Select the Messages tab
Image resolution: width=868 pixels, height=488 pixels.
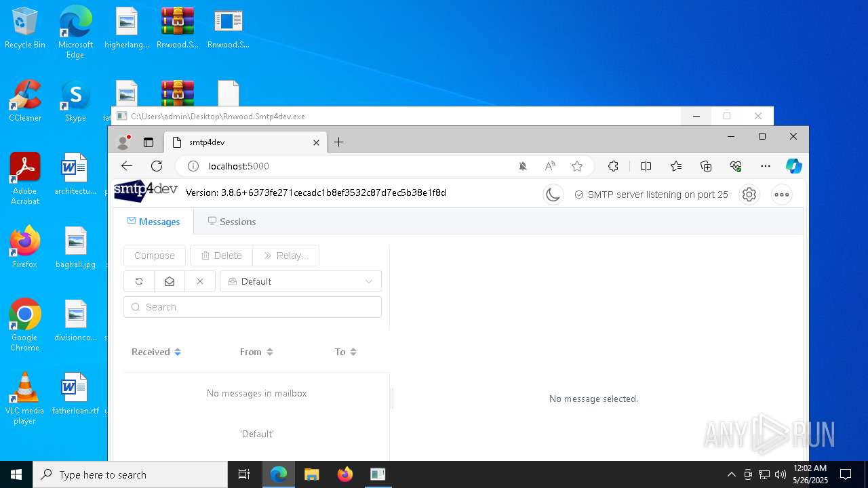click(x=154, y=222)
